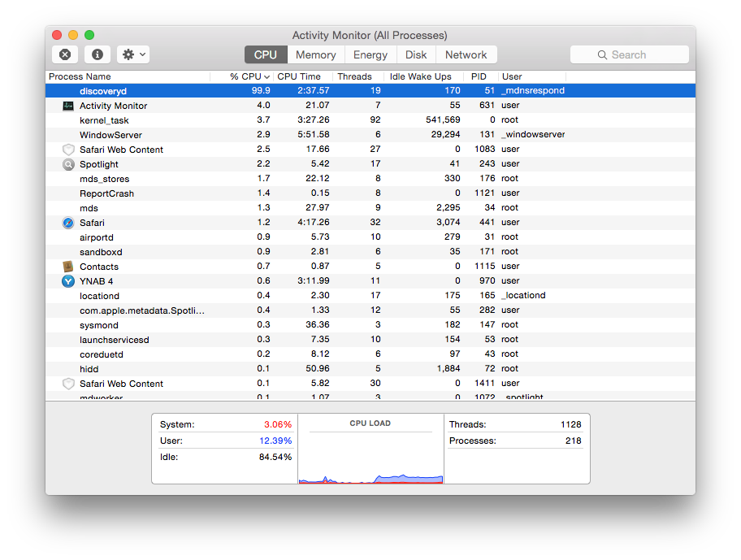
Task: Click the Spotlight magnifier icon in list
Action: (68, 164)
